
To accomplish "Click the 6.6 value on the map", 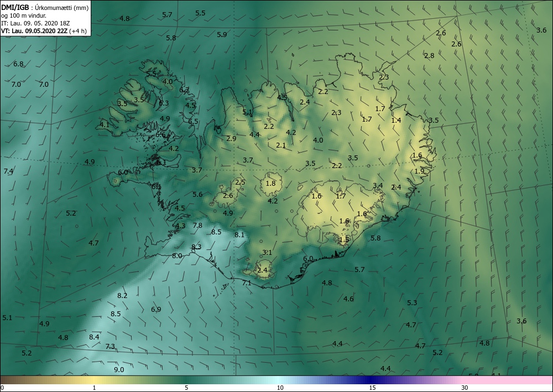I will 160,135.
